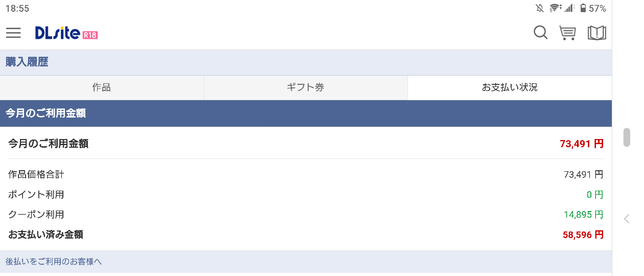Select the お支払い済み金額 58,596 円 row
The width and height of the screenshot is (644, 276).
[x=306, y=235]
